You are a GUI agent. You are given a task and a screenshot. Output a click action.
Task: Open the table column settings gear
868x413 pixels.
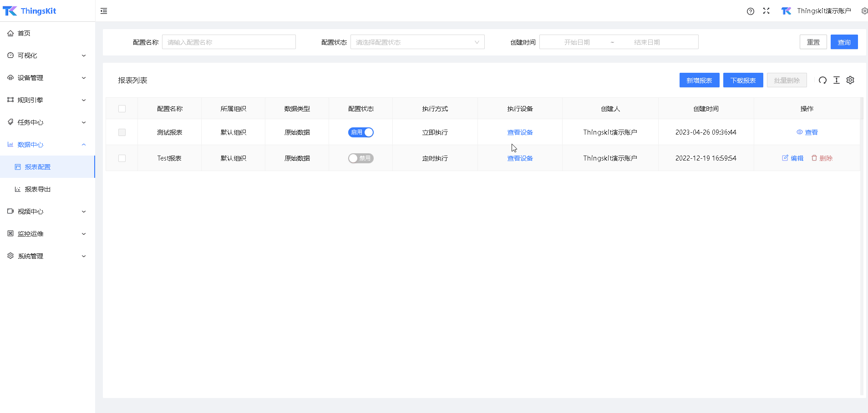[850, 80]
